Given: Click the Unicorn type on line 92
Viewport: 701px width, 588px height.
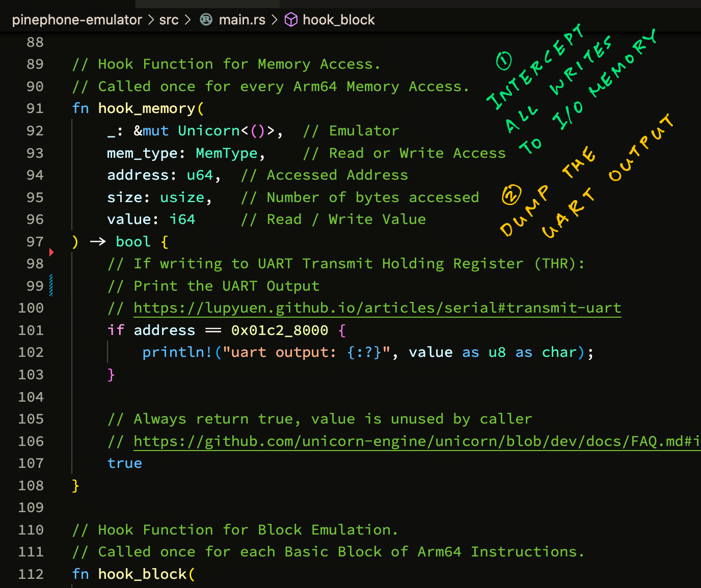Looking at the screenshot, I should point(209,131).
